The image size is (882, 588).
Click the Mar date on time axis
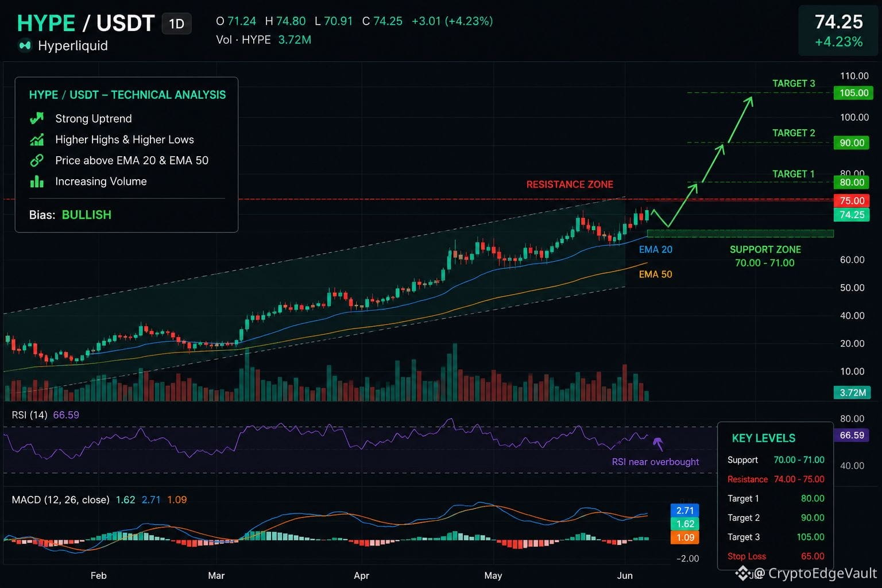[216, 575]
